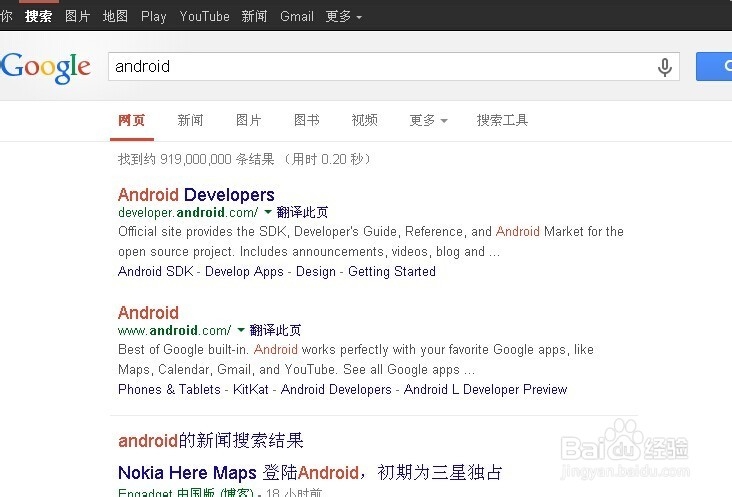Open Play in top navigation bar

154,17
